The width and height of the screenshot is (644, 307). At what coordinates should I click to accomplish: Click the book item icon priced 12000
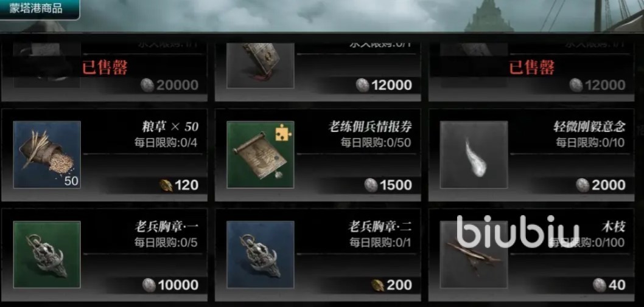tap(261, 65)
